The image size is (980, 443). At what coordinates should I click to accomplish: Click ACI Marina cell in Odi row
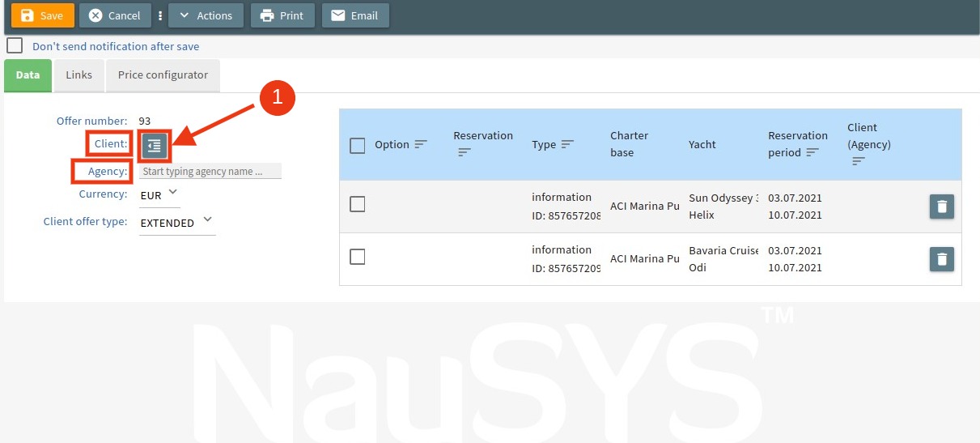[x=644, y=258]
